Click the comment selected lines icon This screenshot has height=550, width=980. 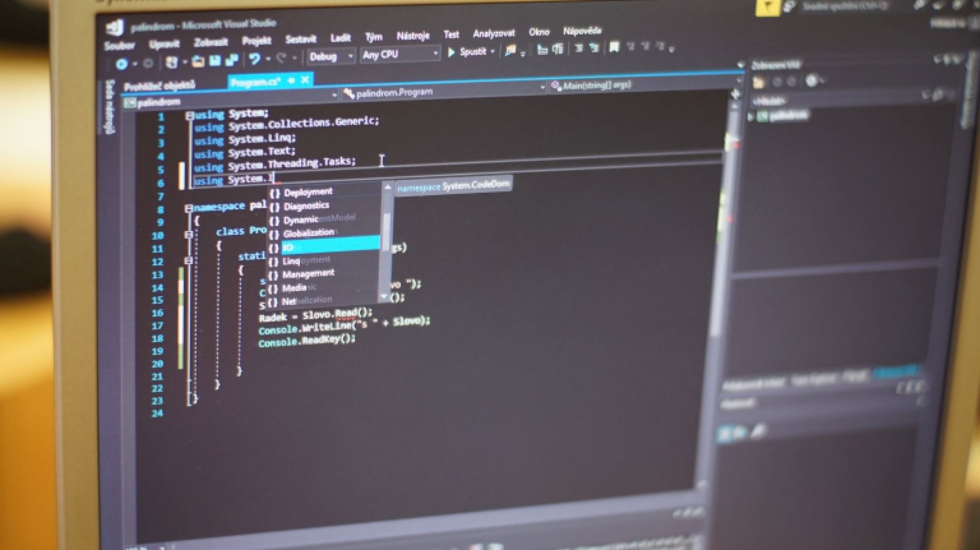click(542, 49)
